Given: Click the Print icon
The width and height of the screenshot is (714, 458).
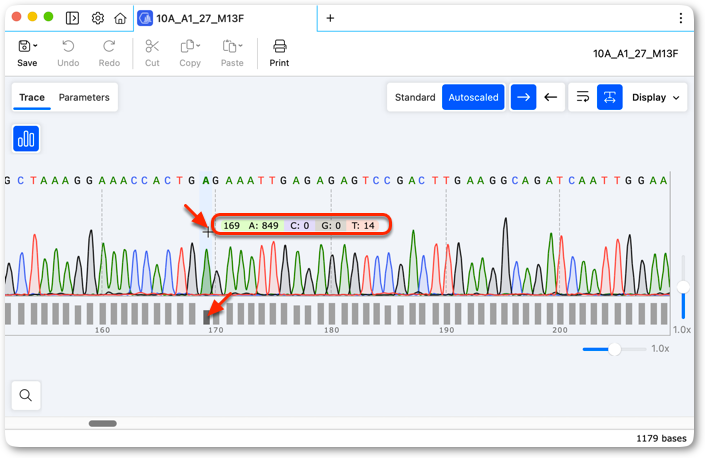Looking at the screenshot, I should pos(280,46).
